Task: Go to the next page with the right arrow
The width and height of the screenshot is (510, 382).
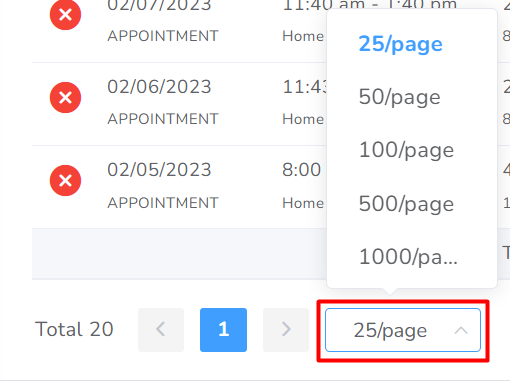Action: tap(286, 330)
